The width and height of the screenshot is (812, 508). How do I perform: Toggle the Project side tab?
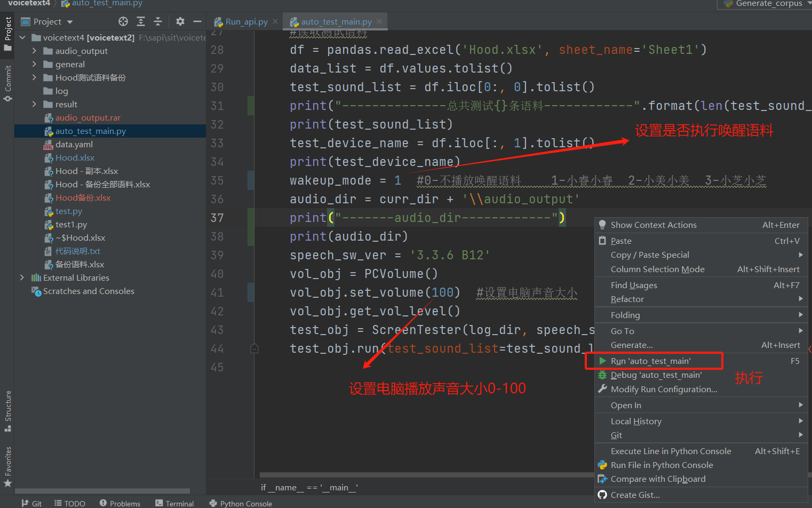coord(7,34)
